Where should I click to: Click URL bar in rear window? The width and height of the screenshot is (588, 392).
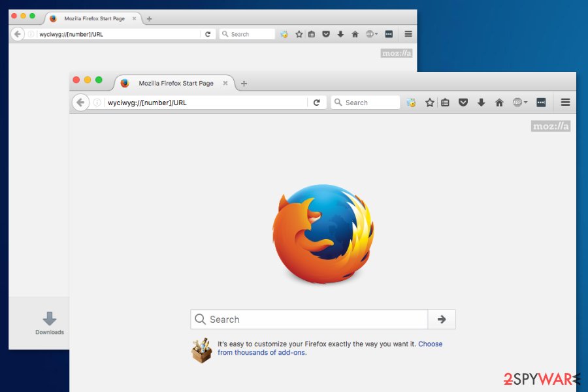120,34
